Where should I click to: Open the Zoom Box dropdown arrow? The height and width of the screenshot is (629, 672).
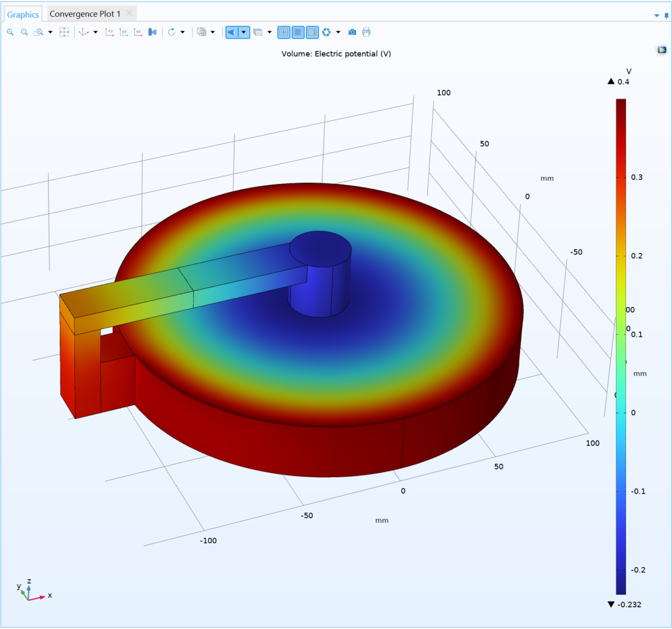[x=50, y=32]
